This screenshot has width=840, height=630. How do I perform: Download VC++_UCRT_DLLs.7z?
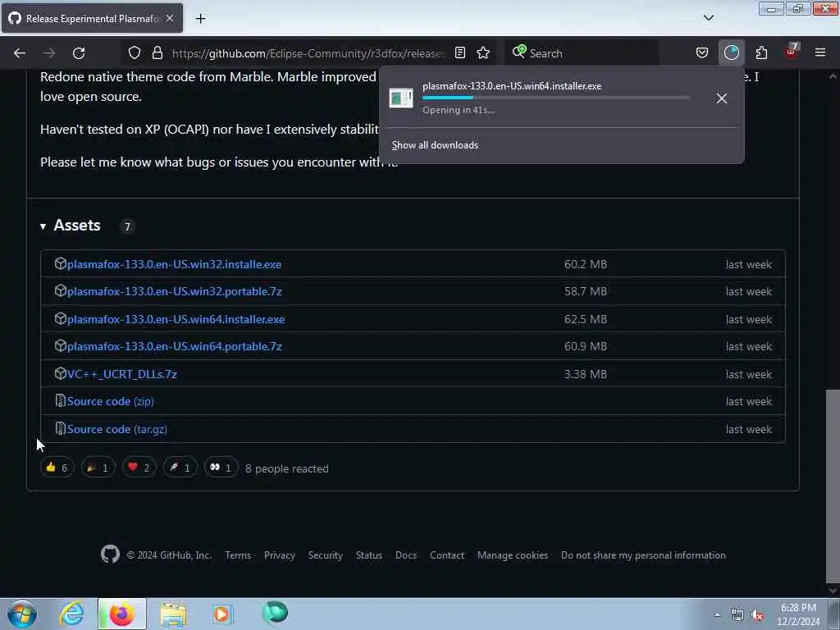pyautogui.click(x=122, y=374)
